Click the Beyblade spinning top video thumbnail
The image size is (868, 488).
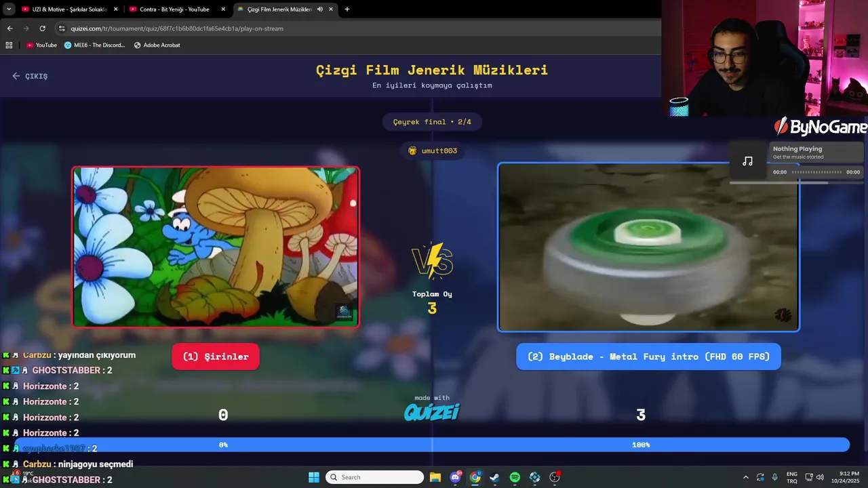648,247
